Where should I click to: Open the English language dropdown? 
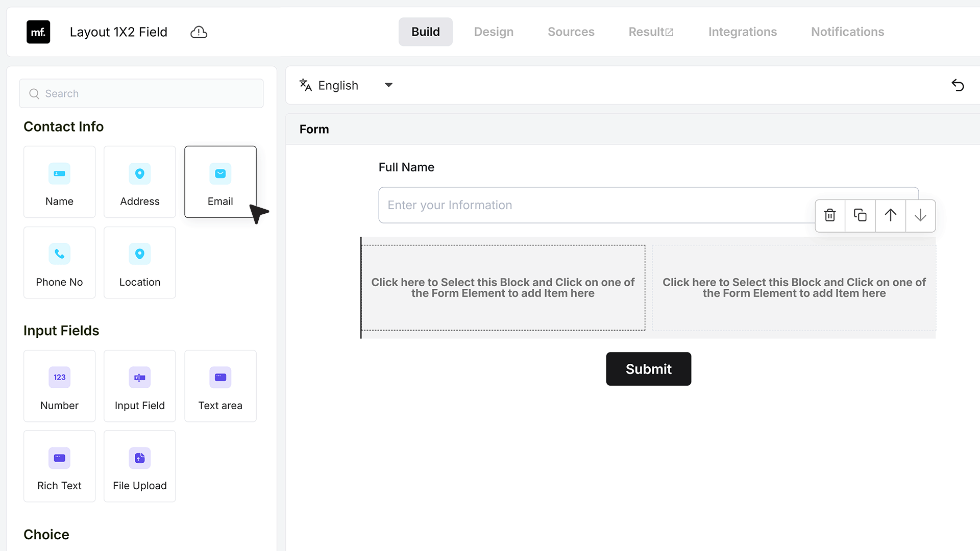click(346, 85)
